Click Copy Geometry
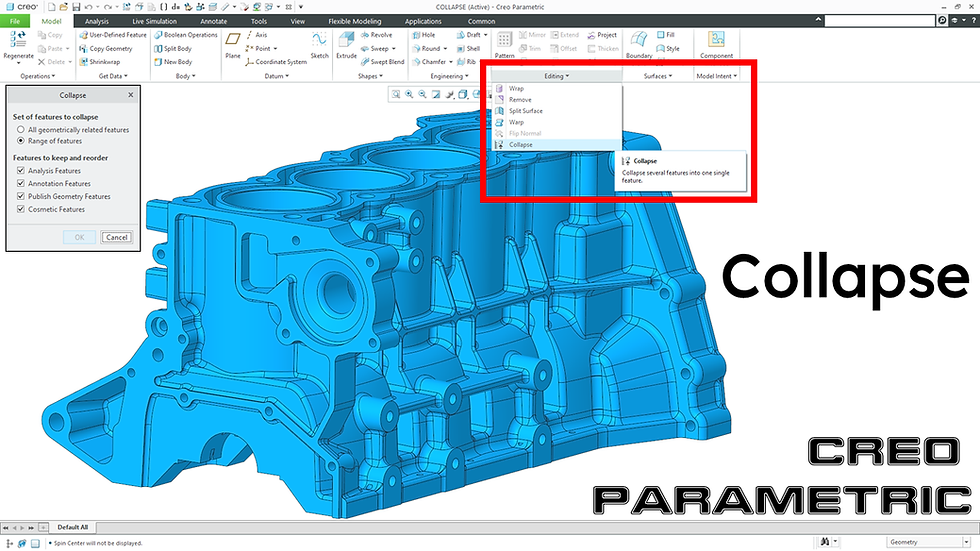This screenshot has width=980, height=551. coord(106,49)
